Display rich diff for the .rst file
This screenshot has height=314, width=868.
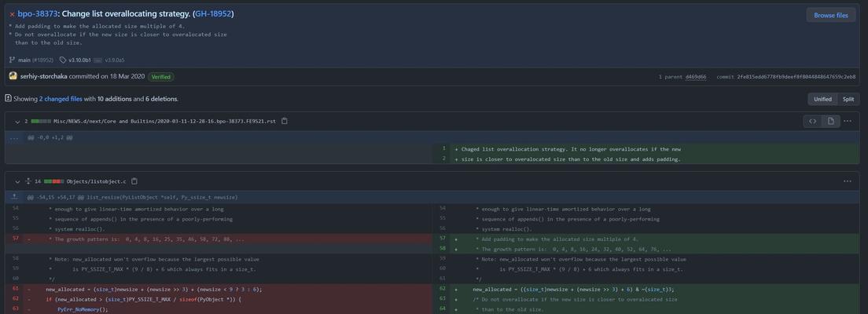pos(830,121)
